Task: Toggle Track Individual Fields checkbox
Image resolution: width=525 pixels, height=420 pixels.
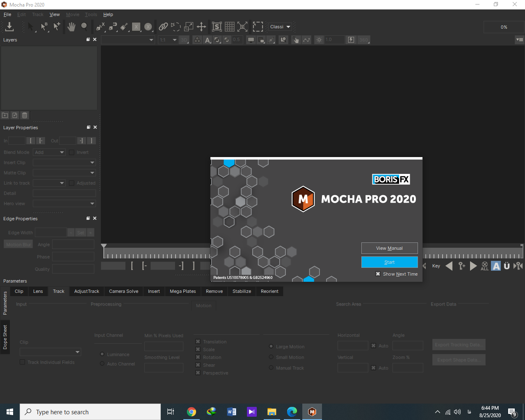Action: click(23, 362)
